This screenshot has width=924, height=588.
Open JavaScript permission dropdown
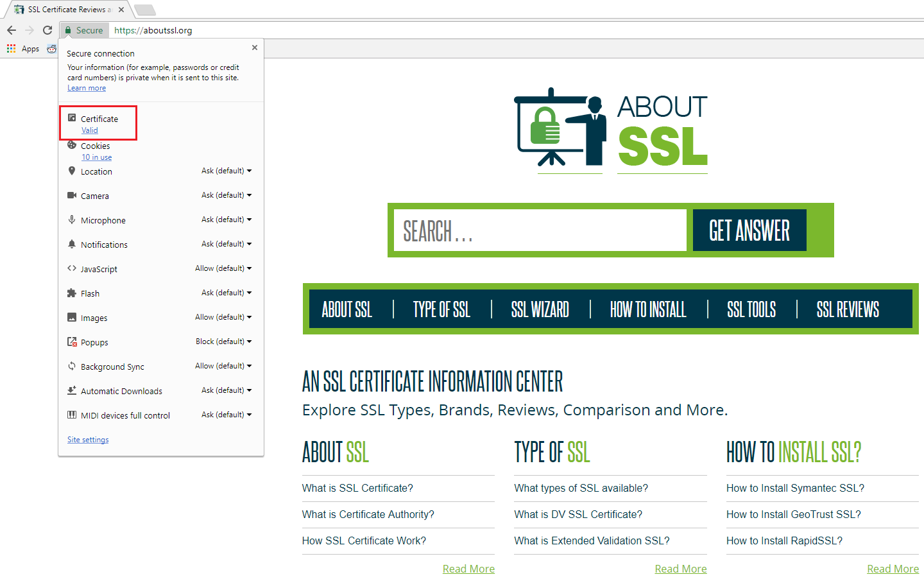[223, 268]
